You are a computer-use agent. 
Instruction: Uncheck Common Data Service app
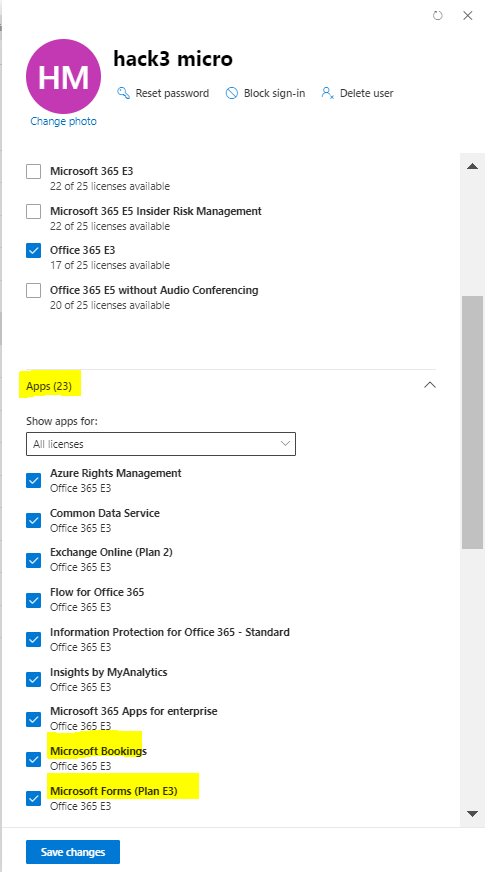33,520
